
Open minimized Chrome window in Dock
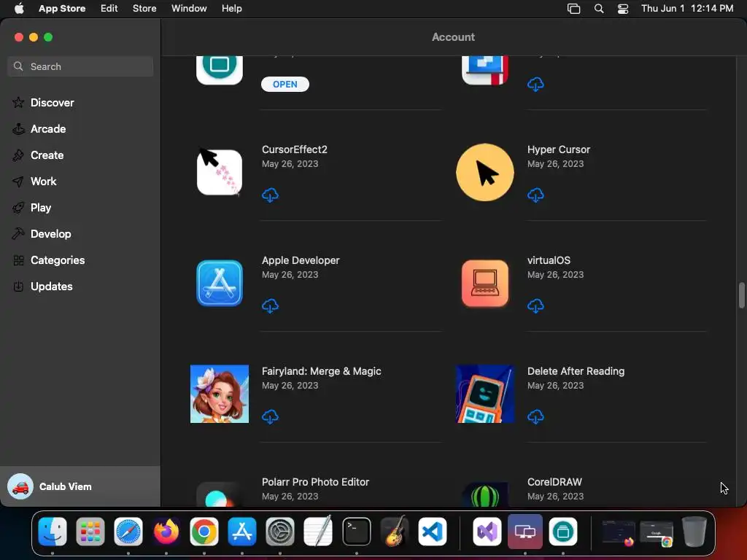[x=656, y=532]
